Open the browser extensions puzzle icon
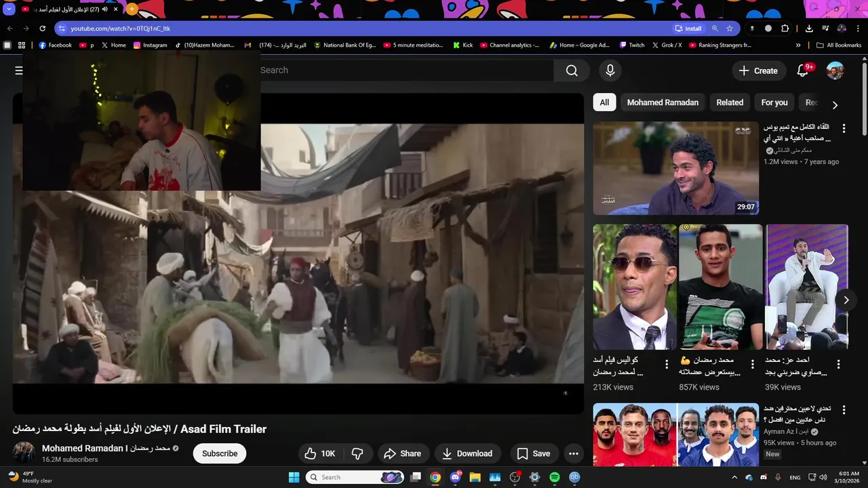 (785, 28)
